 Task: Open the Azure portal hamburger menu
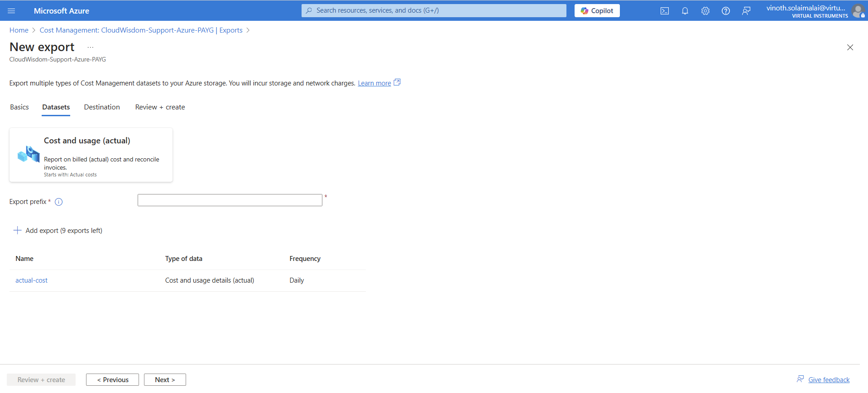click(x=11, y=11)
